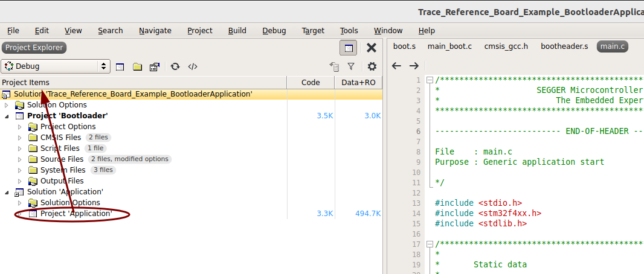The width and height of the screenshot is (644, 274).
Task: Open Project Explorer settings gear
Action: pos(372,66)
